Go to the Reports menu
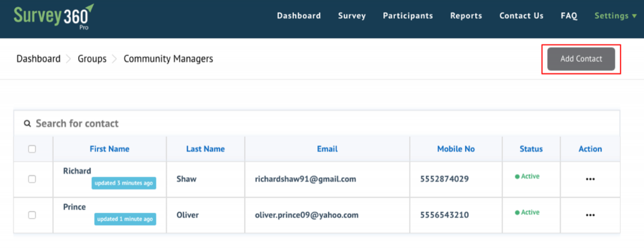This screenshot has width=644, height=249. [x=466, y=16]
